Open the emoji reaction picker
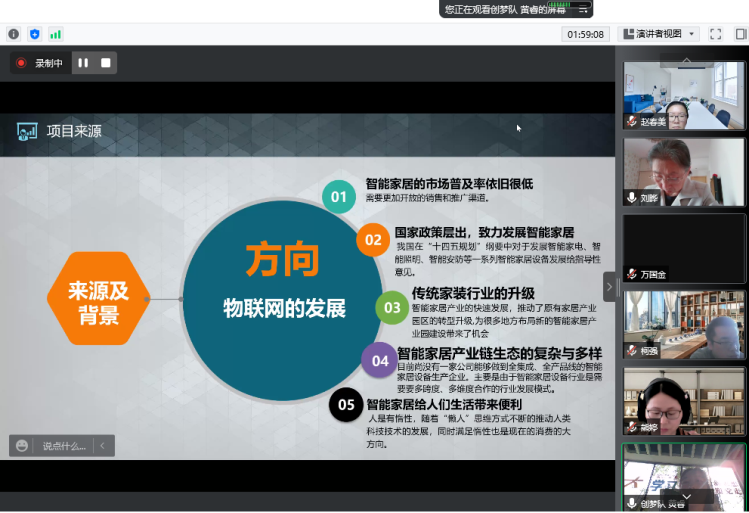The image size is (749, 513). point(22,446)
